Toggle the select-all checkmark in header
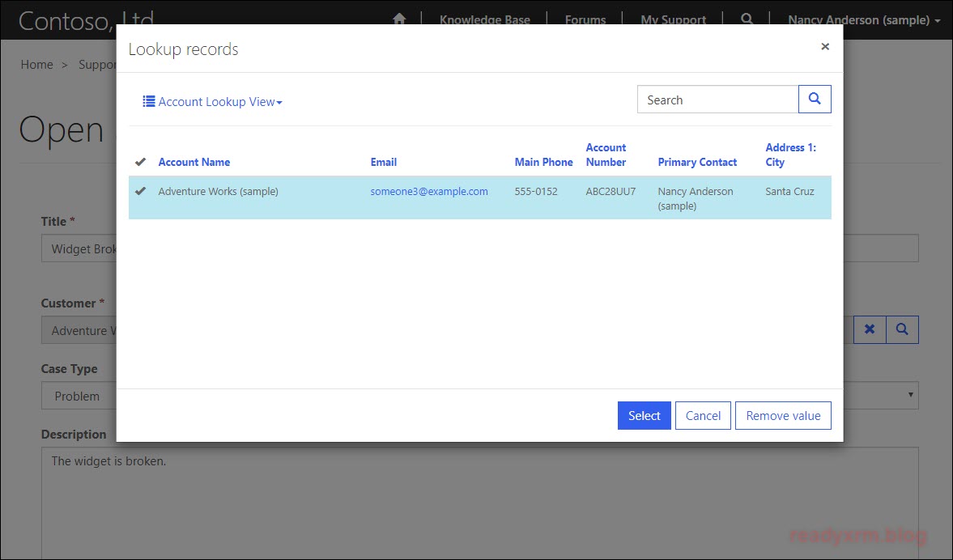Screen dimensions: 953x560 point(141,162)
